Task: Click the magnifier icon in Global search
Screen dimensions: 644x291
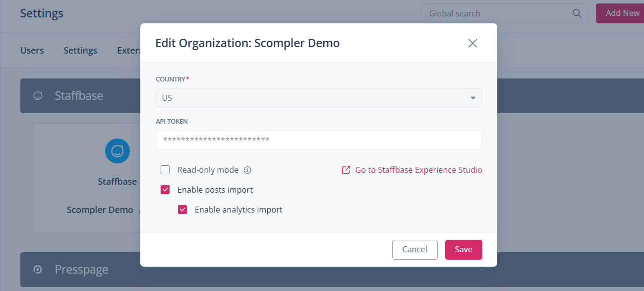Action: [x=577, y=13]
